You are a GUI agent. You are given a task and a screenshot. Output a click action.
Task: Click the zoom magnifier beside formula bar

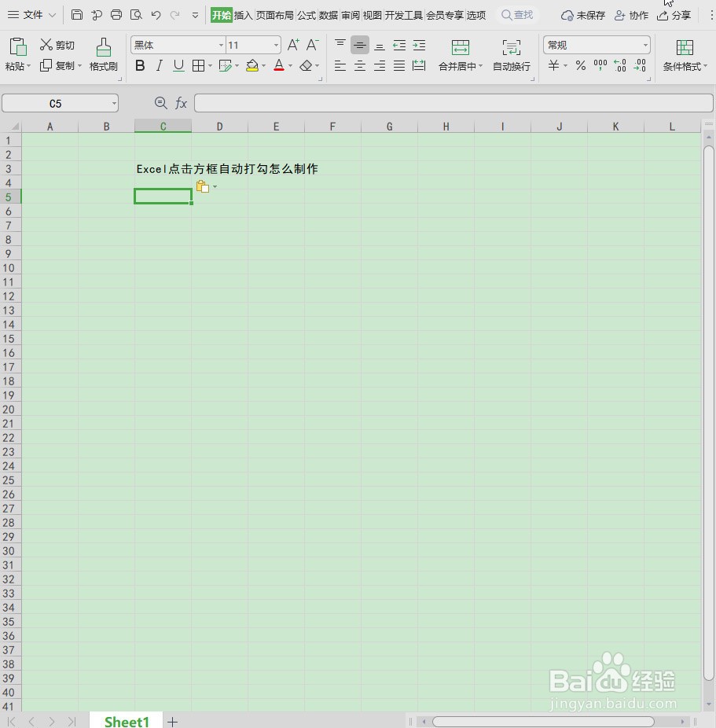click(x=160, y=103)
